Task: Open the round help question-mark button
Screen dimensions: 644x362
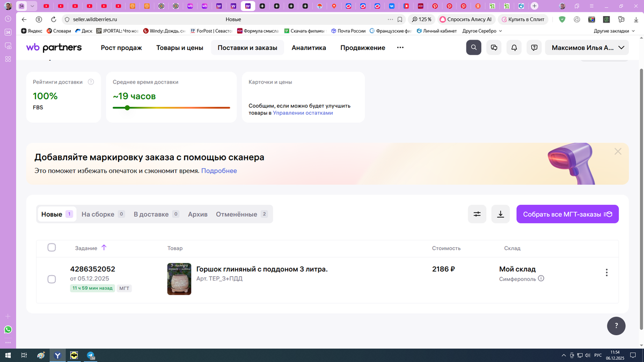Action: coord(616,326)
